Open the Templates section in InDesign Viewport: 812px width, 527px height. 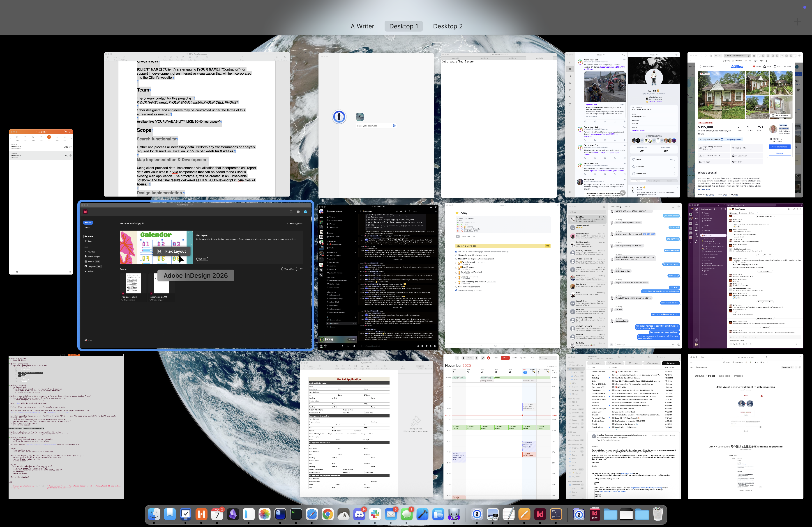[x=92, y=267]
